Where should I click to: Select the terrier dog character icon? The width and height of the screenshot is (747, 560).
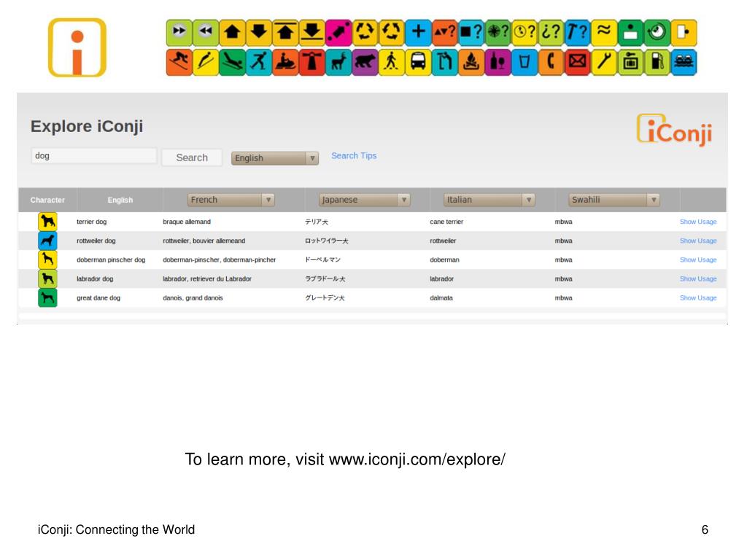[x=47, y=222]
